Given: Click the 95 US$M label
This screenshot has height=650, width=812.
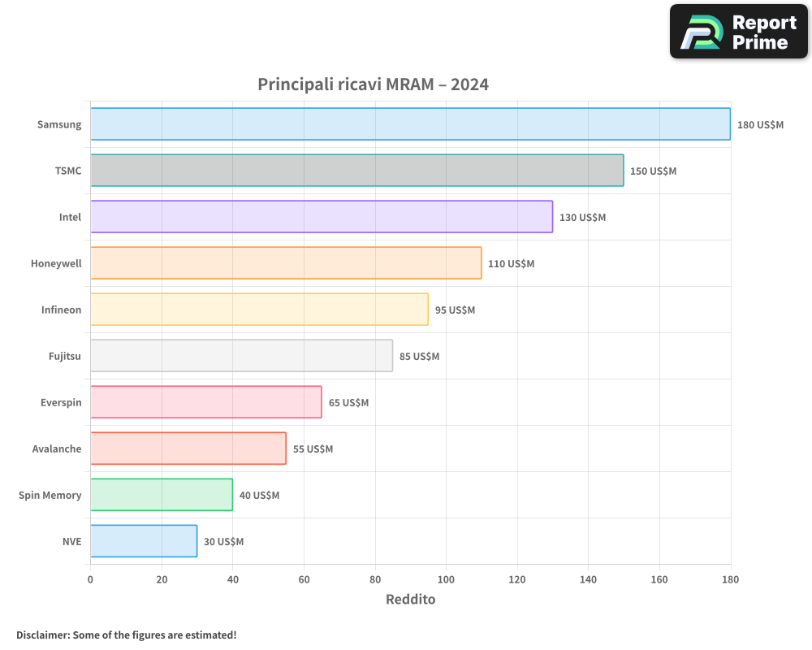Looking at the screenshot, I should pos(455,310).
